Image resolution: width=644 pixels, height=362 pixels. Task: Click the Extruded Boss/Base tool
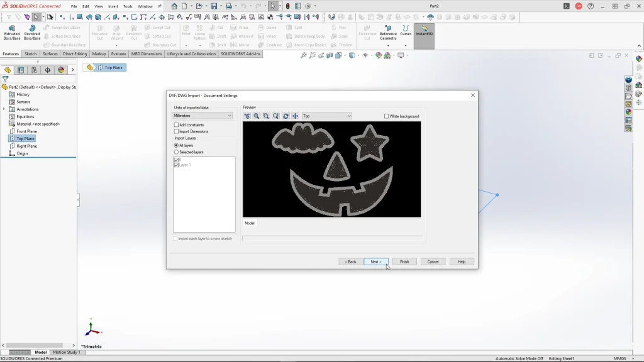(12, 32)
